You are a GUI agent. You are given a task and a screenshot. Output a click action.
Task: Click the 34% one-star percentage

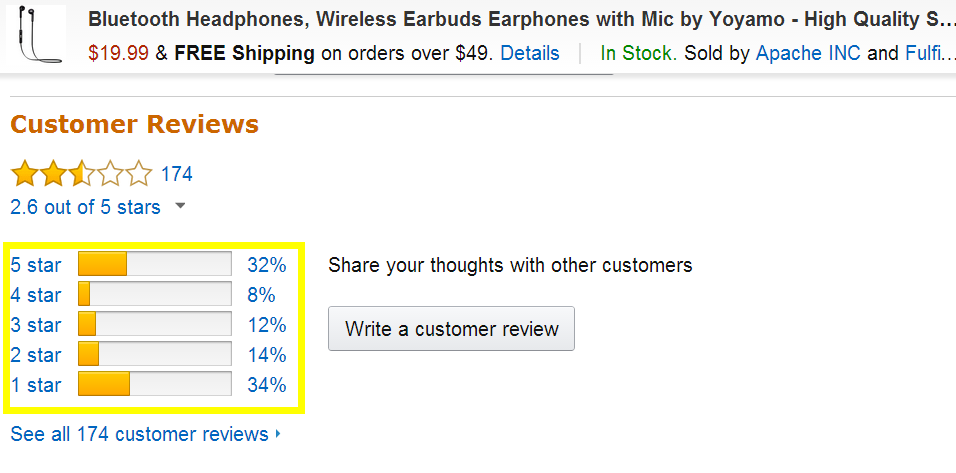(267, 385)
